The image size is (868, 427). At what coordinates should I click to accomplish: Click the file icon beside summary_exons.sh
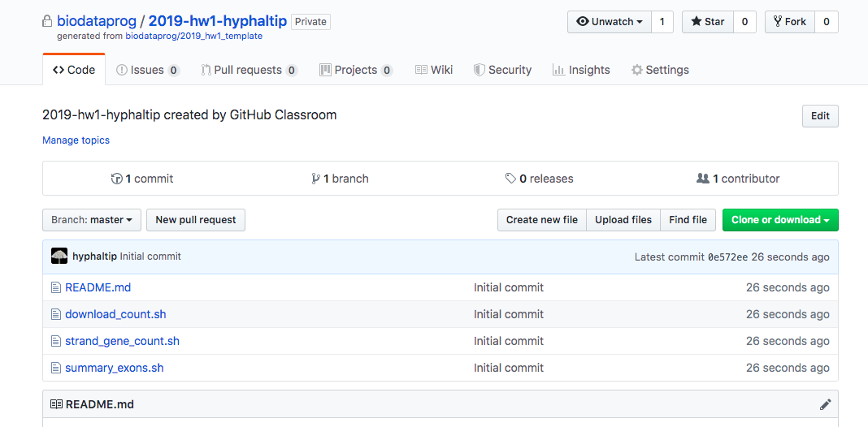pyautogui.click(x=56, y=368)
